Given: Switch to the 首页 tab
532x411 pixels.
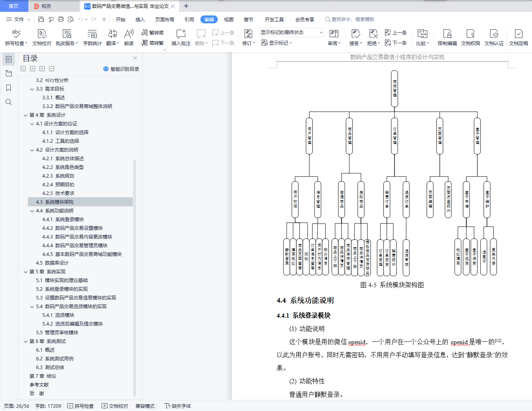Looking at the screenshot, I should pos(14,6).
